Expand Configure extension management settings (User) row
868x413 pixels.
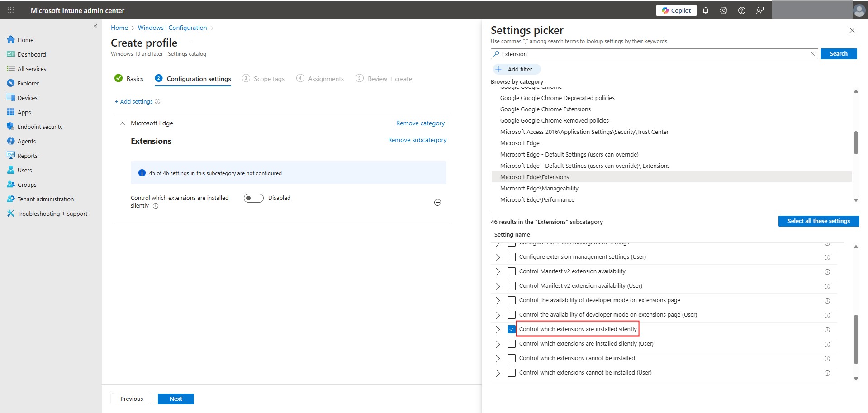coord(498,257)
